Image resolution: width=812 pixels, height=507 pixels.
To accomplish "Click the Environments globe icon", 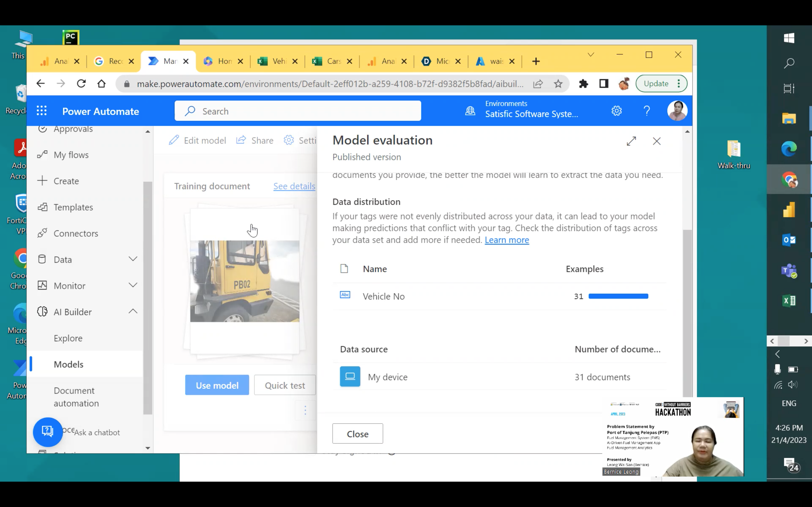I will (x=470, y=111).
